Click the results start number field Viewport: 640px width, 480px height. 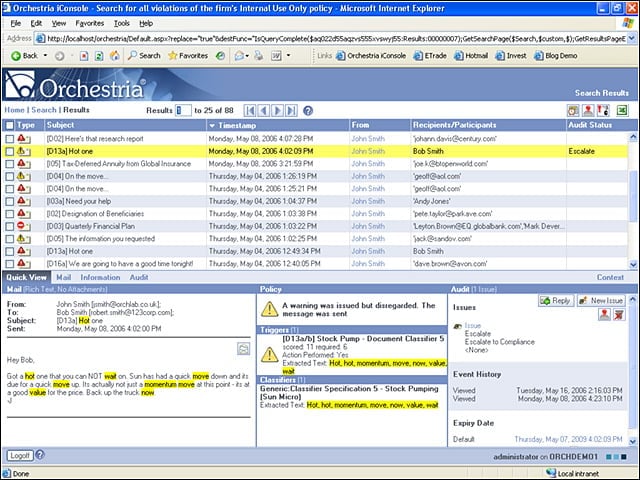[x=183, y=110]
